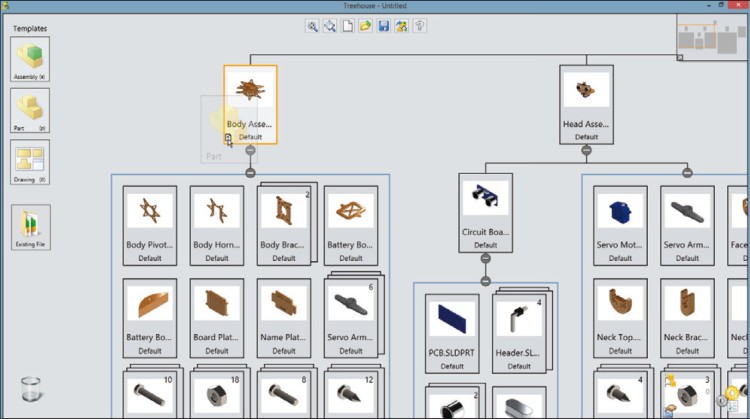Create a new blank document
The height and width of the screenshot is (419, 750).
click(348, 27)
